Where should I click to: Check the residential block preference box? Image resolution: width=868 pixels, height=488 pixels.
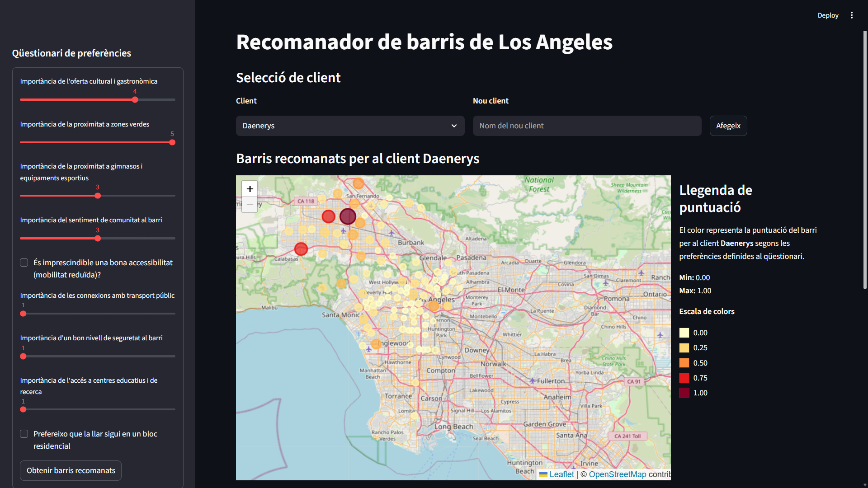coord(24,434)
